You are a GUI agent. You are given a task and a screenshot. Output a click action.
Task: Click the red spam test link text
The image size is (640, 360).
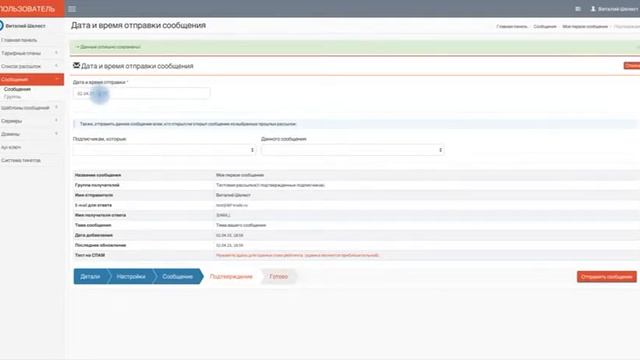pyautogui.click(x=297, y=255)
